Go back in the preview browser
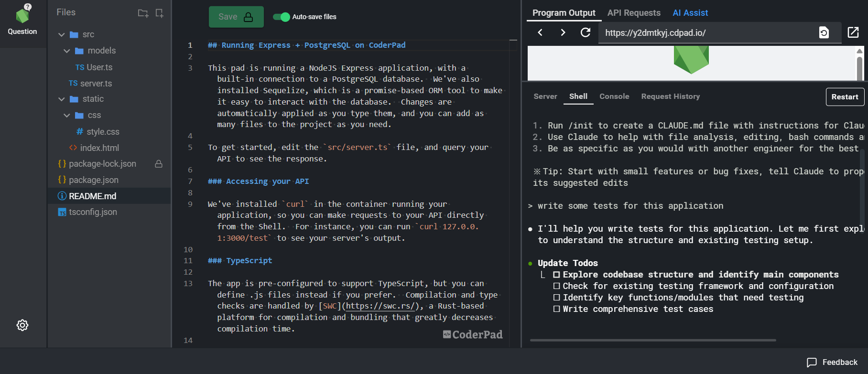868x374 pixels. coord(540,32)
